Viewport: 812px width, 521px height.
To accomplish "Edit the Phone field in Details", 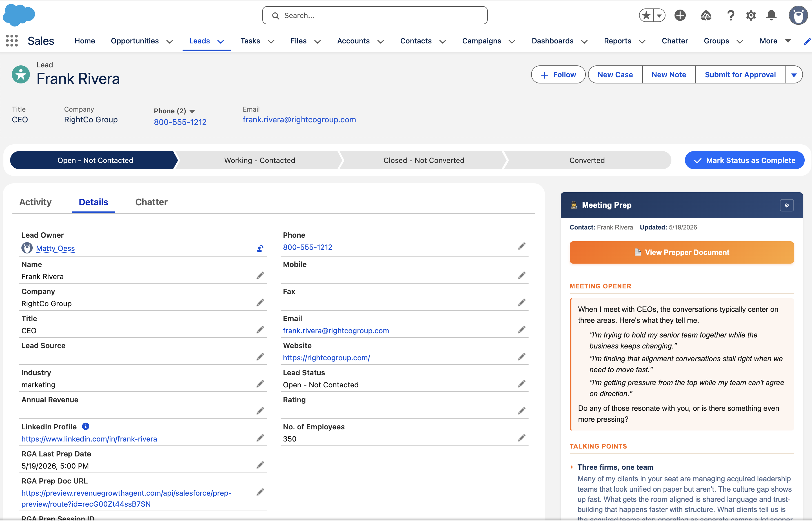I will tap(522, 246).
